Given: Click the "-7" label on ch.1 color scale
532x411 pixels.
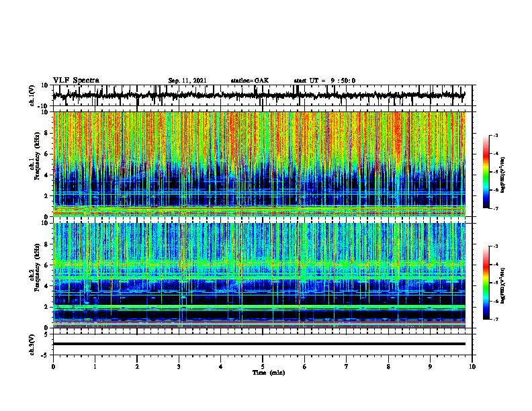Looking at the screenshot, I should 496,208.
